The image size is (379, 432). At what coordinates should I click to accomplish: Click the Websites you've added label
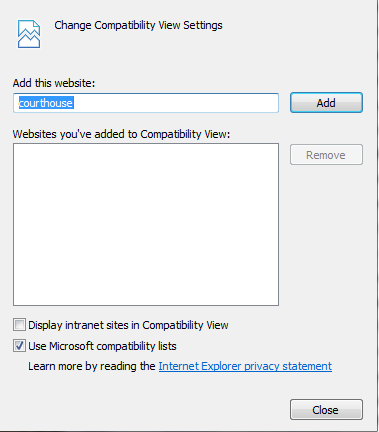(121, 134)
